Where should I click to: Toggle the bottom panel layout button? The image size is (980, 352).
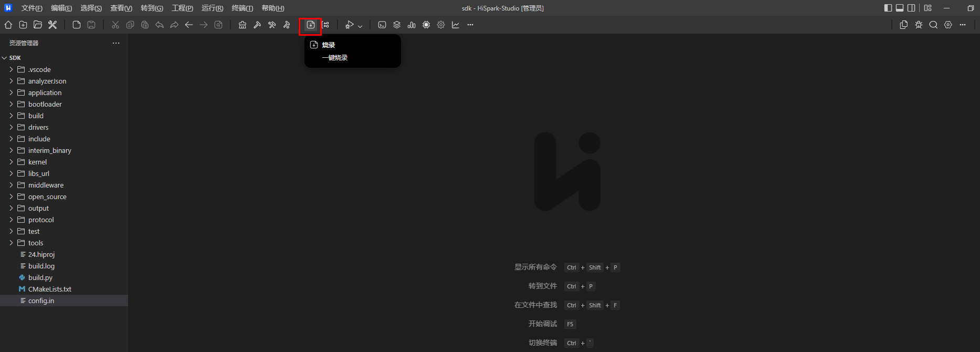coord(900,8)
